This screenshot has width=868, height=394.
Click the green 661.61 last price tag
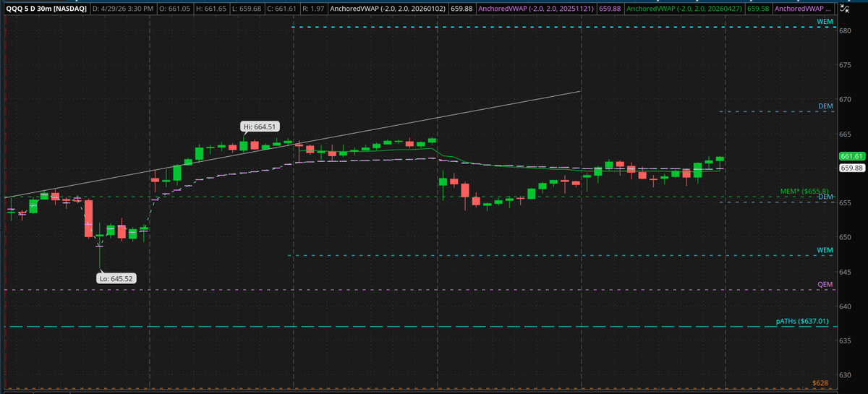click(853, 157)
